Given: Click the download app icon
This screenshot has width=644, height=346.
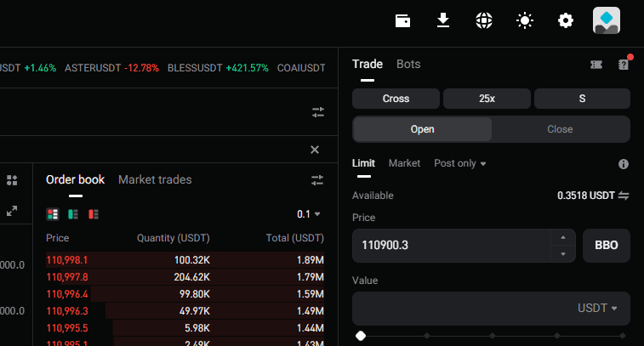Looking at the screenshot, I should click(x=443, y=20).
